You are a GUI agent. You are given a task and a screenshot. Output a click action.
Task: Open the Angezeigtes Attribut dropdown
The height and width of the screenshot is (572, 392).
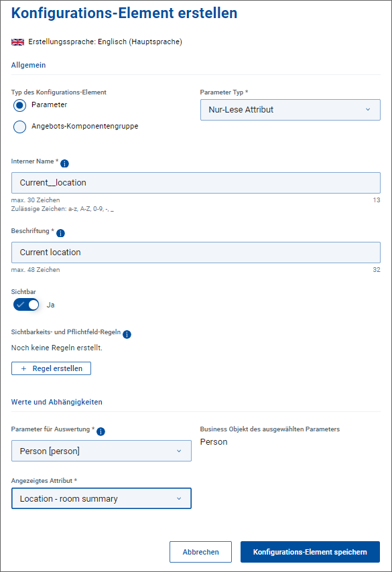[x=101, y=498]
